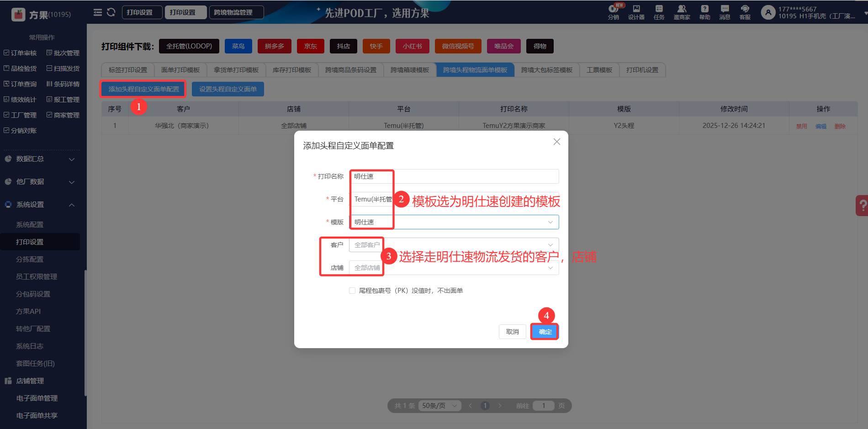The width and height of the screenshot is (868, 429).
Task: Open 扫描发货 shortcut in sidebar
Action: (64, 69)
